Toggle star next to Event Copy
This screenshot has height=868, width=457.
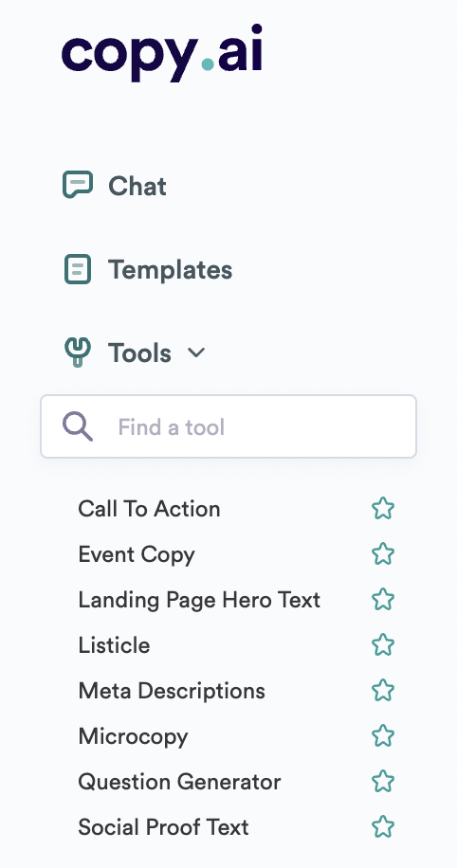(x=383, y=554)
